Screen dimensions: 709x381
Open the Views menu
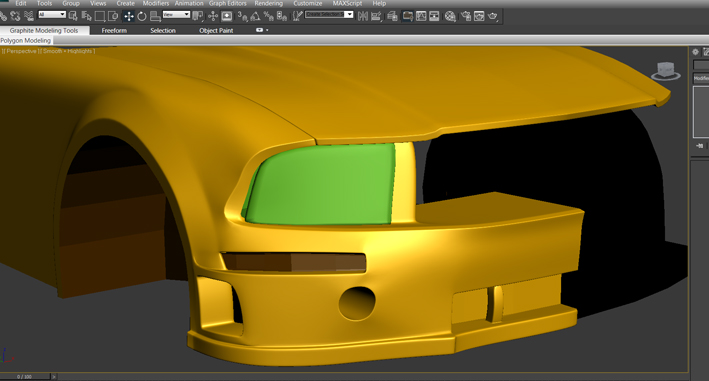98,3
